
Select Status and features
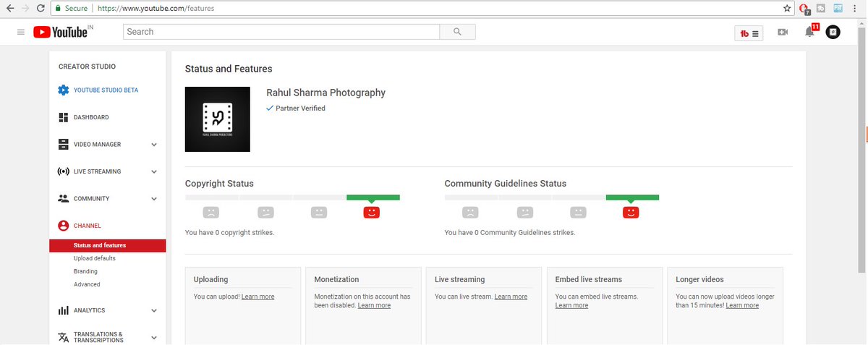point(108,245)
